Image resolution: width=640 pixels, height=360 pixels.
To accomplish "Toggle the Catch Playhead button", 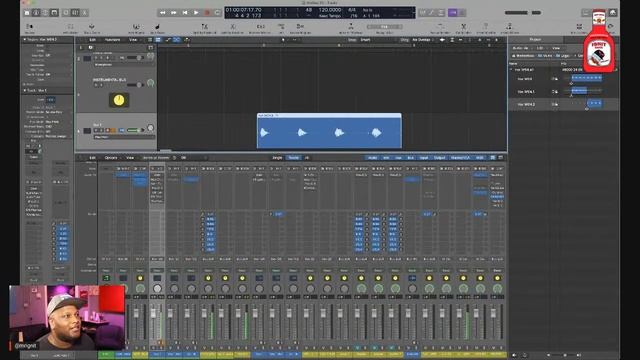I will click(187, 40).
